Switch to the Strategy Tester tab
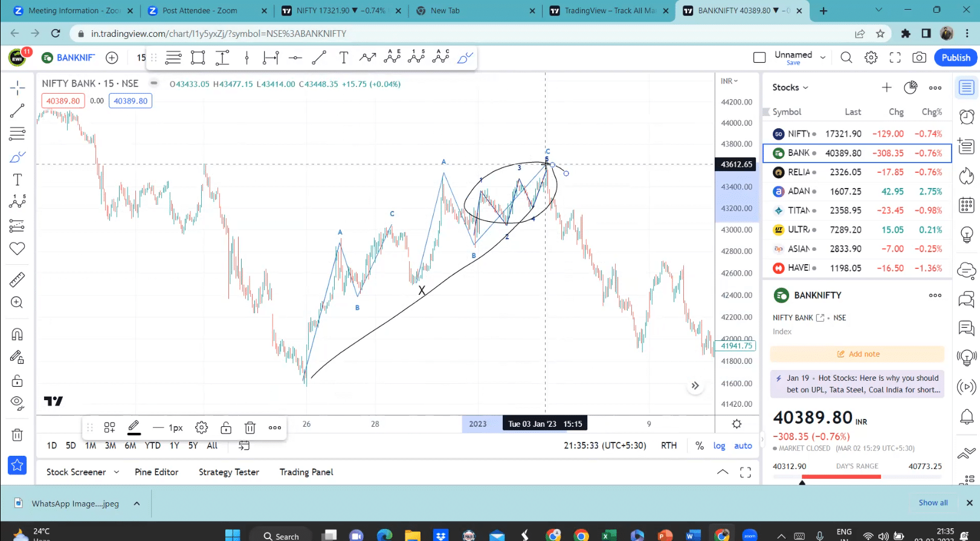The width and height of the screenshot is (980, 541). tap(228, 472)
